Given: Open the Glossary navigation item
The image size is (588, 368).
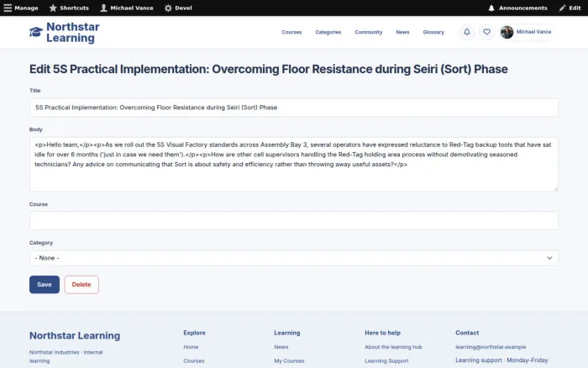Looking at the screenshot, I should point(433,32).
